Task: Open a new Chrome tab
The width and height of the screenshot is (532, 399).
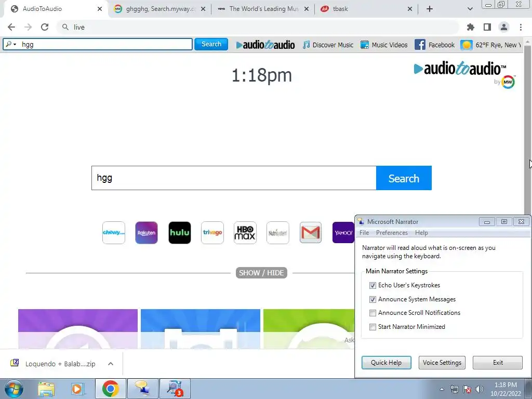Action: [x=430, y=9]
